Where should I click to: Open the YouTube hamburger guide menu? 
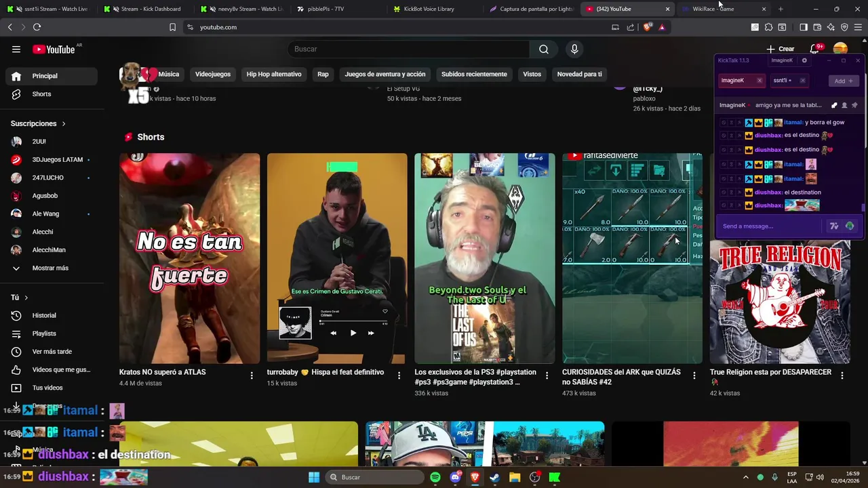[x=16, y=49]
